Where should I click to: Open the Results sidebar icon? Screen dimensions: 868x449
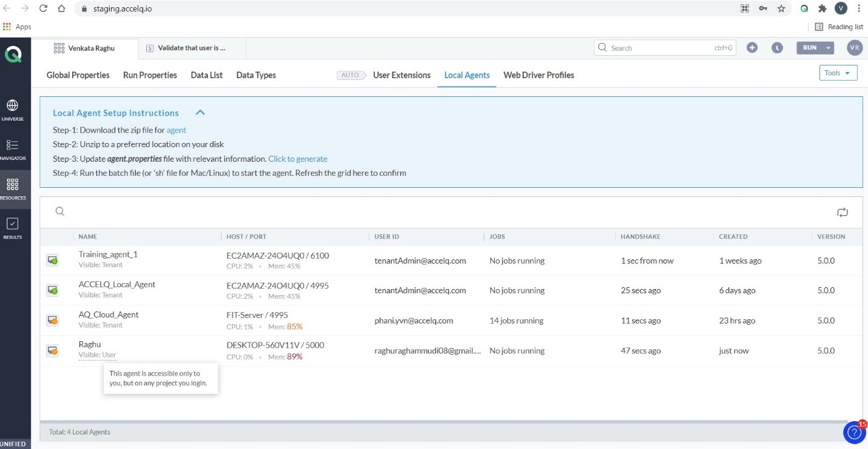12,228
